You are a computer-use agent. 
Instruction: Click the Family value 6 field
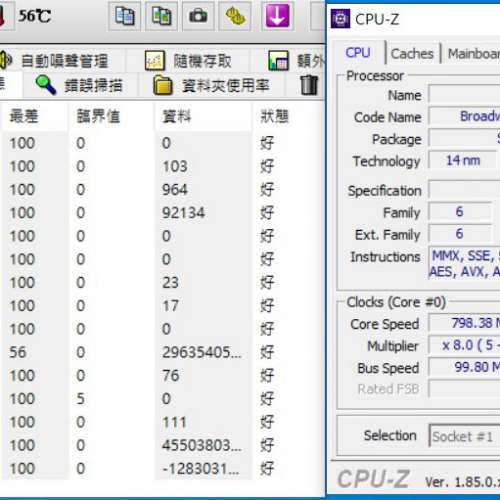[x=460, y=212]
